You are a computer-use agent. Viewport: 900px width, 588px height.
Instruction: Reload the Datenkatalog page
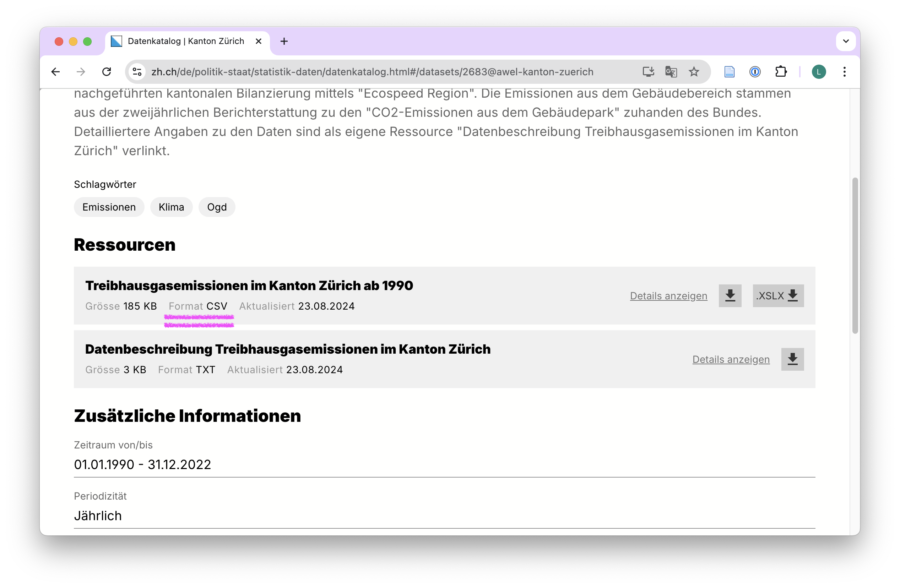click(x=107, y=72)
